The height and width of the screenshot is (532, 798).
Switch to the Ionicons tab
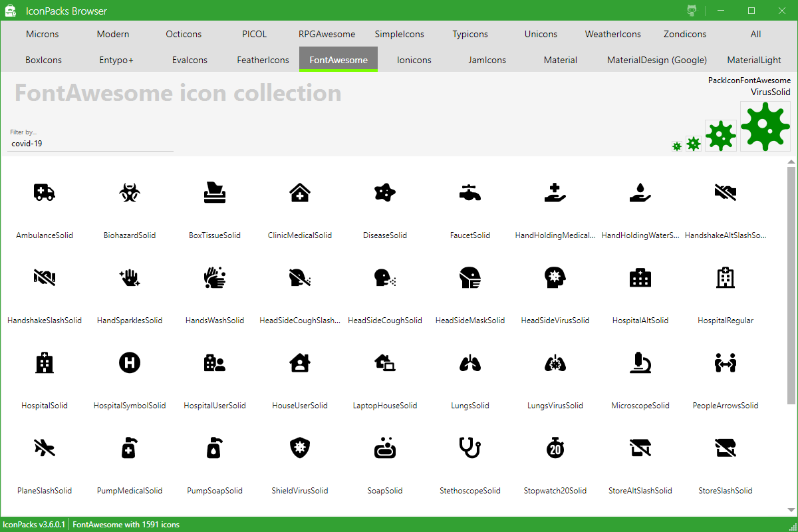tap(414, 60)
